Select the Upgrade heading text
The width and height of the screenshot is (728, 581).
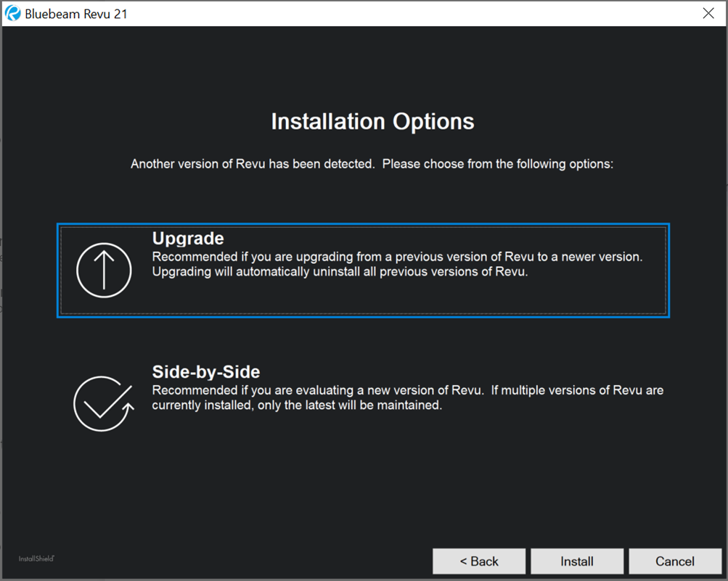[x=188, y=239]
